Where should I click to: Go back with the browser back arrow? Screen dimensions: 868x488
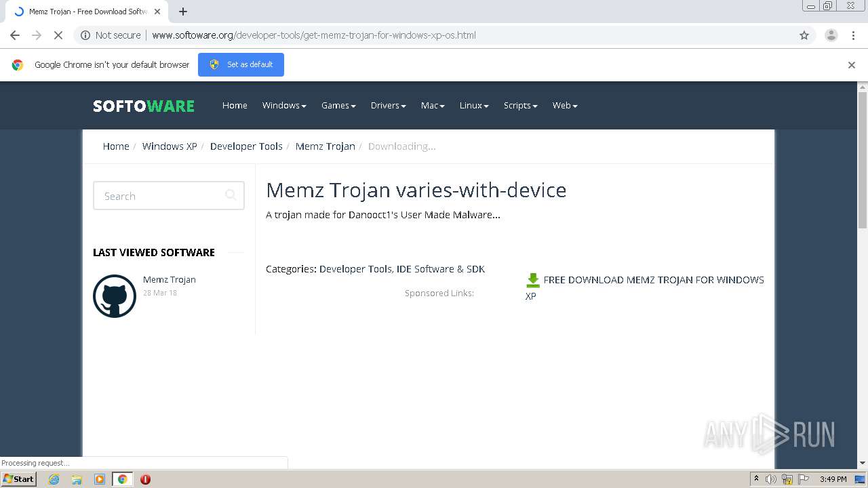point(15,35)
